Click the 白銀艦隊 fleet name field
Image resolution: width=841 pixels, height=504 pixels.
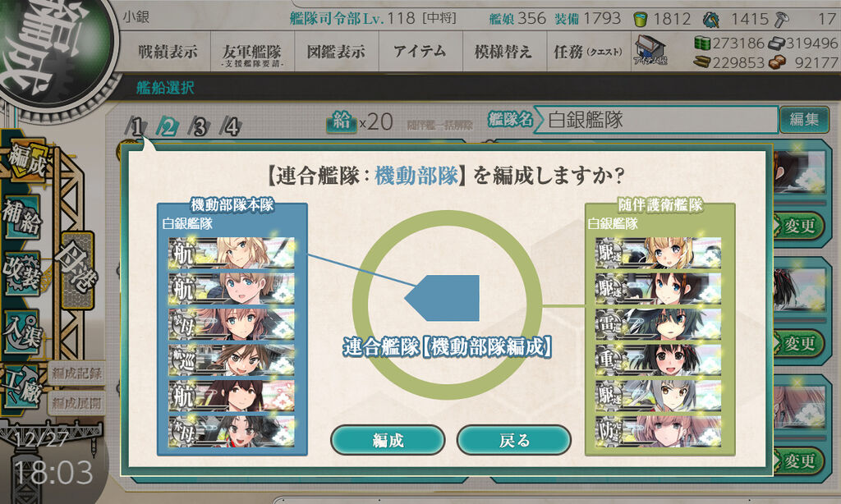[655, 119]
